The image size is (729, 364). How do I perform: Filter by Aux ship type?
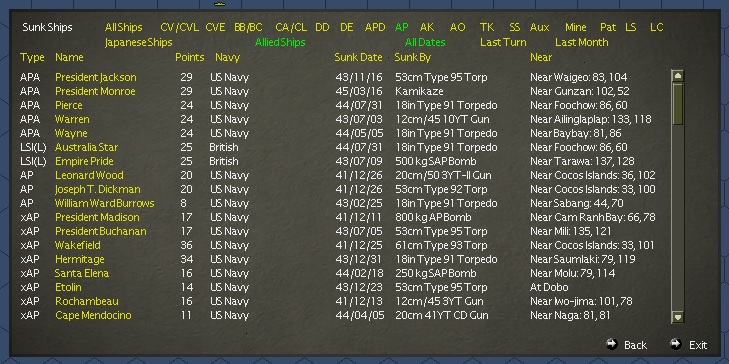point(540,27)
